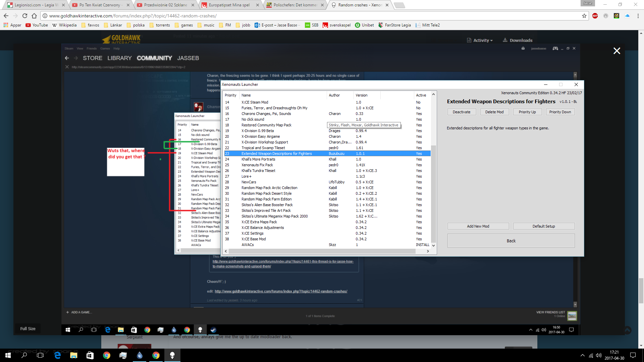Open Start menu on taskbar showing 17:21
644x362 pixels.
coord(8,355)
